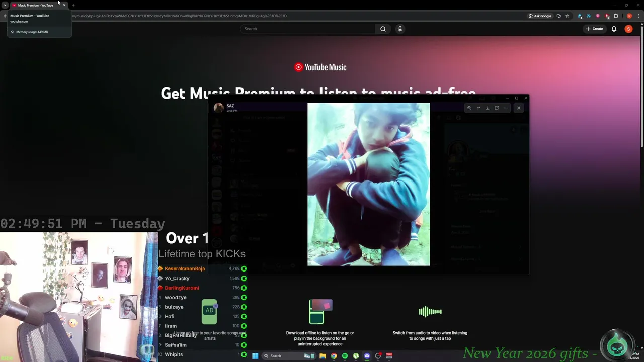Forward the image in Discord viewer
Image resolution: width=644 pixels, height=362 pixels.
click(x=478, y=108)
